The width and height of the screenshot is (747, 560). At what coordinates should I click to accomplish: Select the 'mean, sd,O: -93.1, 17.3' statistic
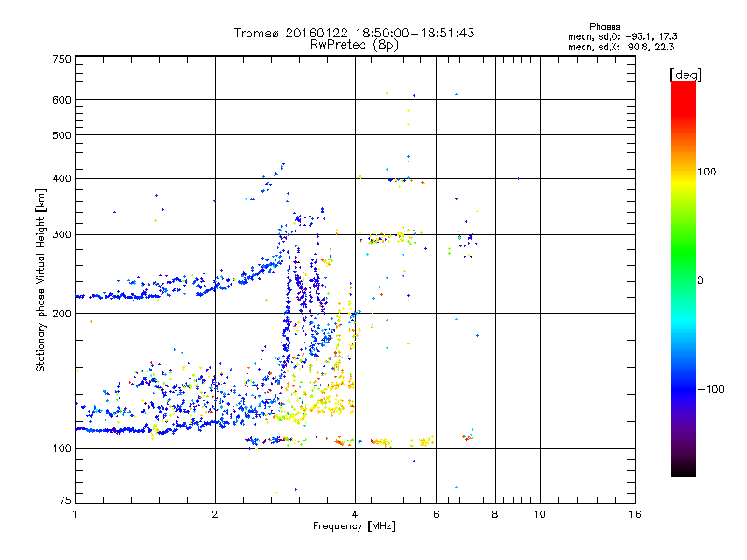(622, 36)
